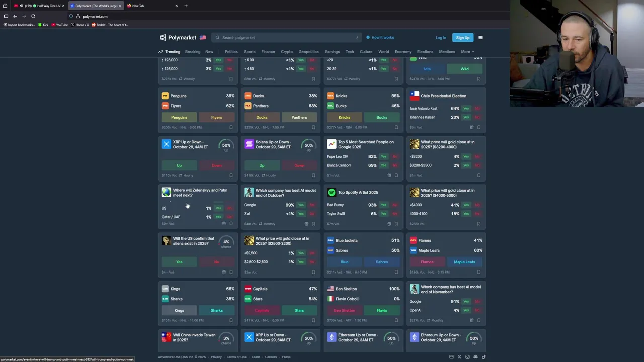Open Ethereum icon on 3AM market
Image resolution: width=644 pixels, height=362 pixels.
pyautogui.click(x=331, y=337)
